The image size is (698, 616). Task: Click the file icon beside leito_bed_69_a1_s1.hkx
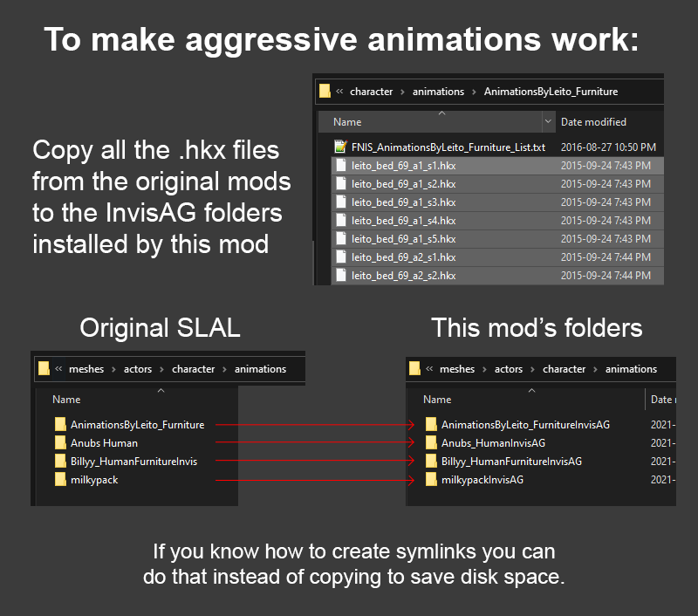[341, 166]
